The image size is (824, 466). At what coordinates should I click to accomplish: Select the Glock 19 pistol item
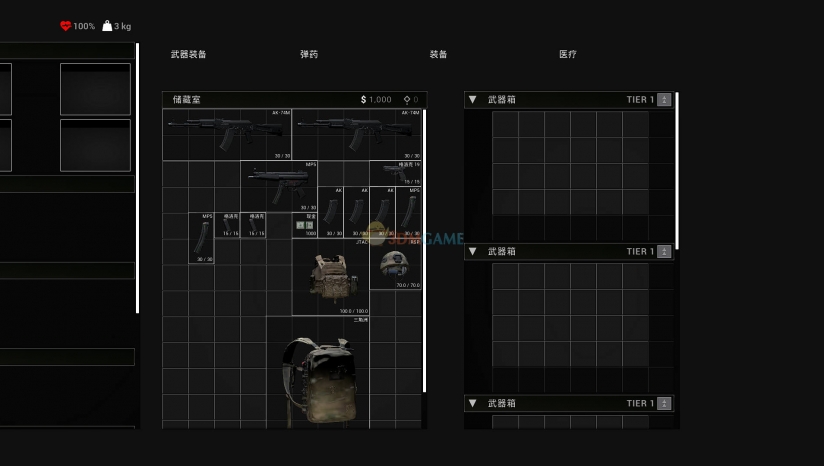[395, 173]
